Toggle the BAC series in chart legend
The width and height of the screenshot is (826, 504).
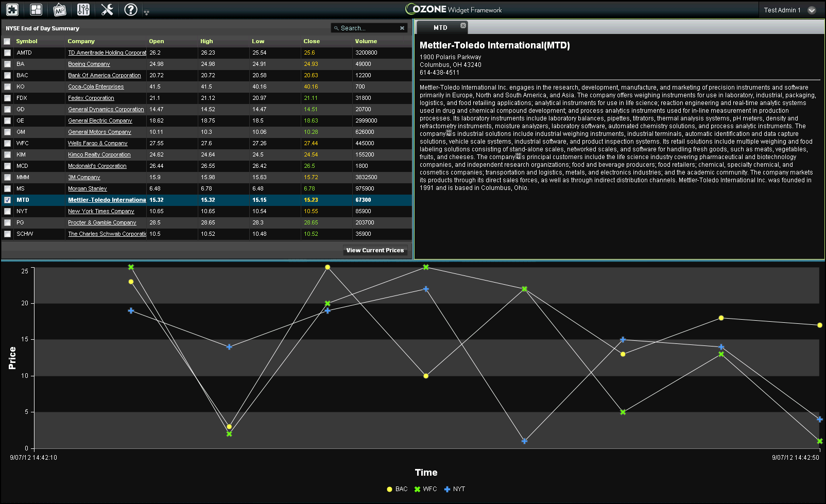tap(397, 489)
